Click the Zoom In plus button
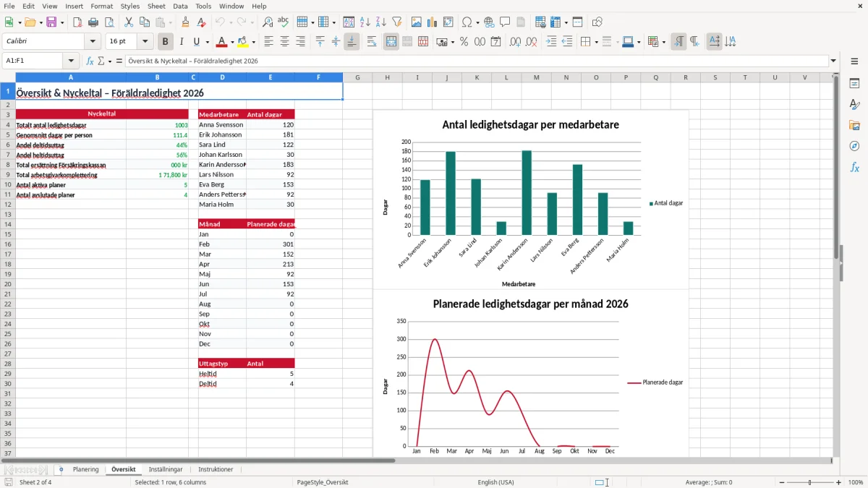The image size is (868, 488). point(838,482)
